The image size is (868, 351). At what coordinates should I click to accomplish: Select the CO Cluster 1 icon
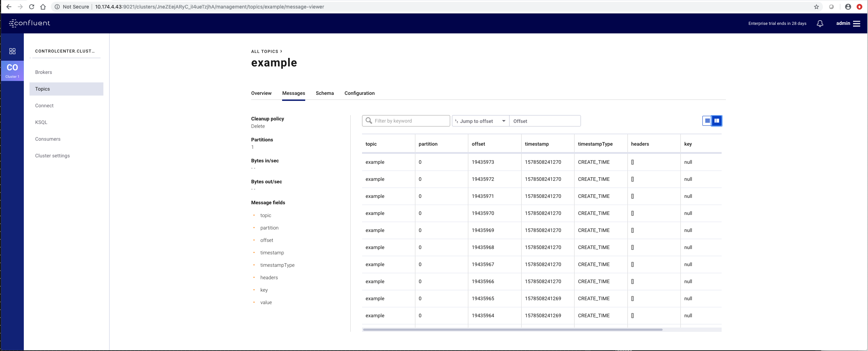[x=12, y=71]
